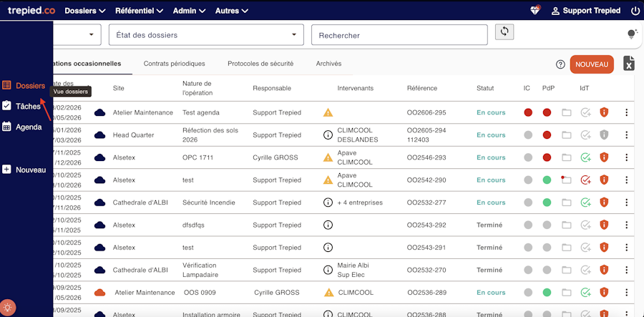This screenshot has height=317, width=644.
Task: Open three-dot menu for Test agenda row
Action: point(627,112)
